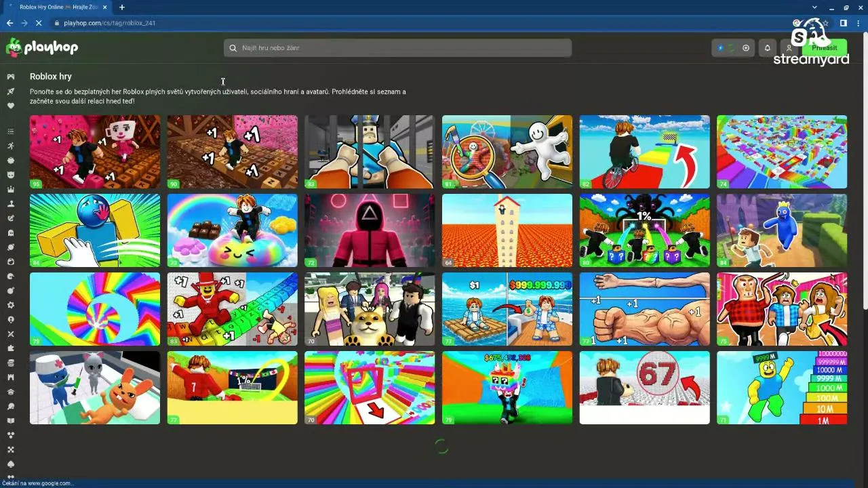The image size is (868, 488).
Task: Click the Roblox hry heading
Action: (51, 77)
